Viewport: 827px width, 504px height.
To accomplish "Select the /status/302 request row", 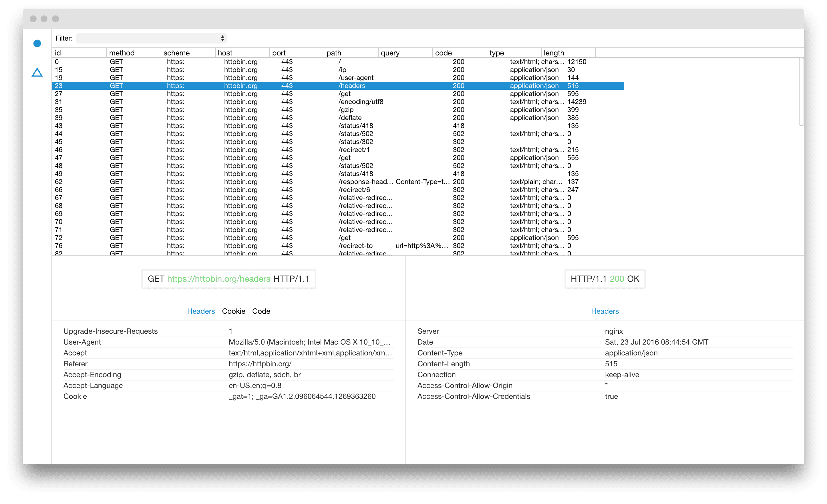I will click(x=338, y=142).
